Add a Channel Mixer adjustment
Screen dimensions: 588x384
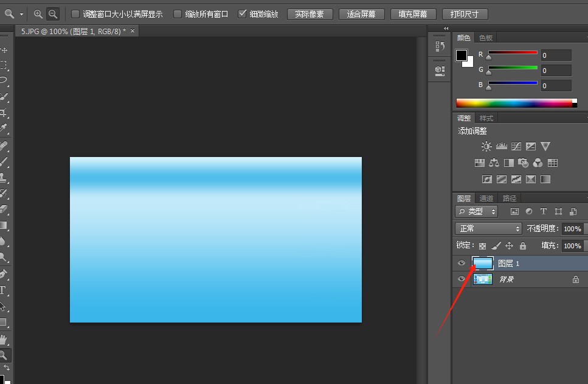coord(538,162)
